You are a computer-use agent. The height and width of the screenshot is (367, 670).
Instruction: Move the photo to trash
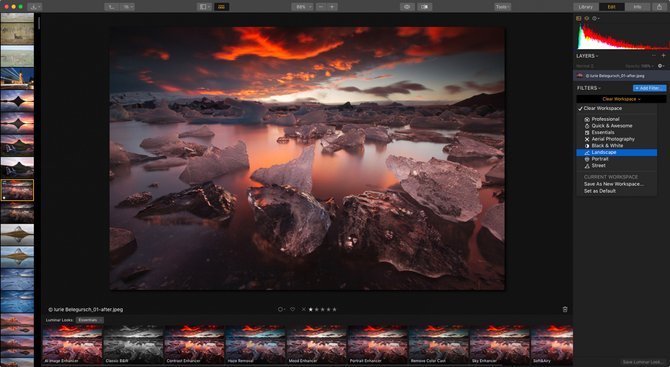click(565, 309)
